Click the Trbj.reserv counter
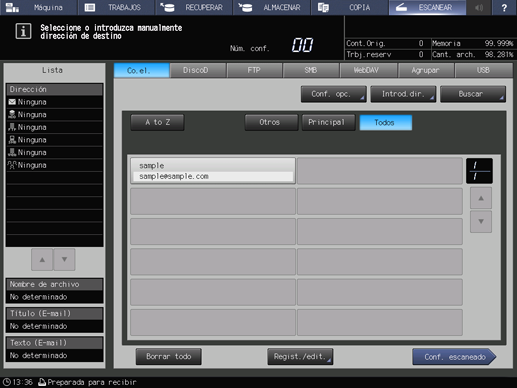 [x=385, y=54]
